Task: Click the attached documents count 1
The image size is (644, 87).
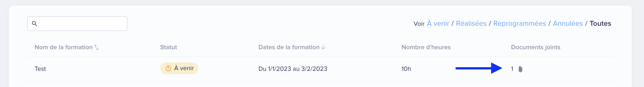Action: [x=512, y=69]
